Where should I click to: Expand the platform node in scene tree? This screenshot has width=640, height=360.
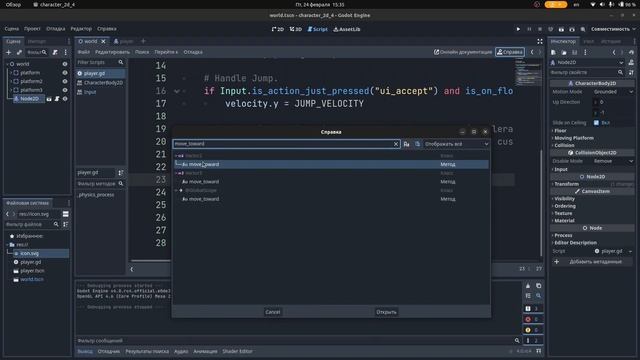point(11,73)
